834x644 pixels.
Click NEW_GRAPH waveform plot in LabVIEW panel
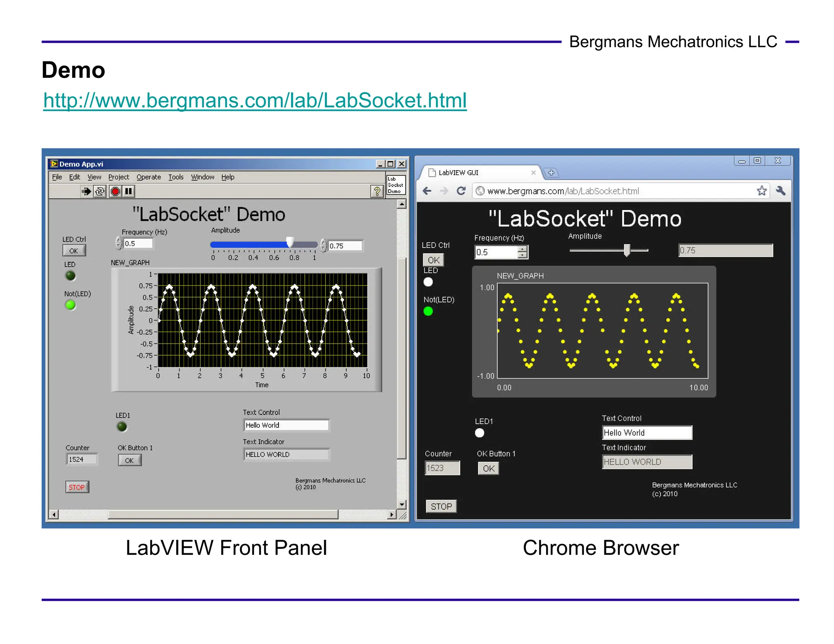(263, 320)
